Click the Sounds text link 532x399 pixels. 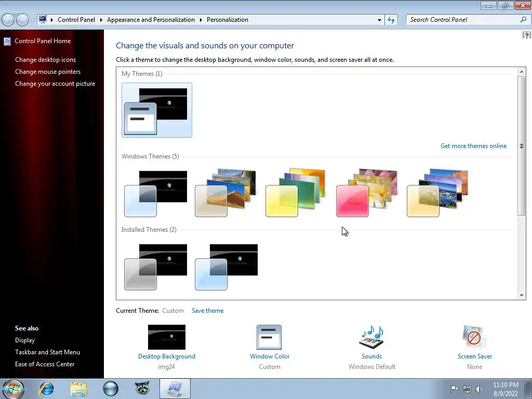pos(371,356)
